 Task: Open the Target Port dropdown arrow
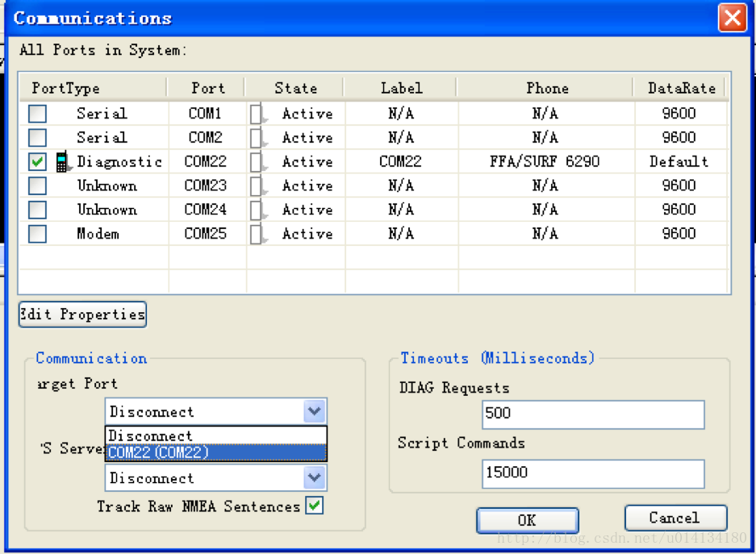point(315,411)
